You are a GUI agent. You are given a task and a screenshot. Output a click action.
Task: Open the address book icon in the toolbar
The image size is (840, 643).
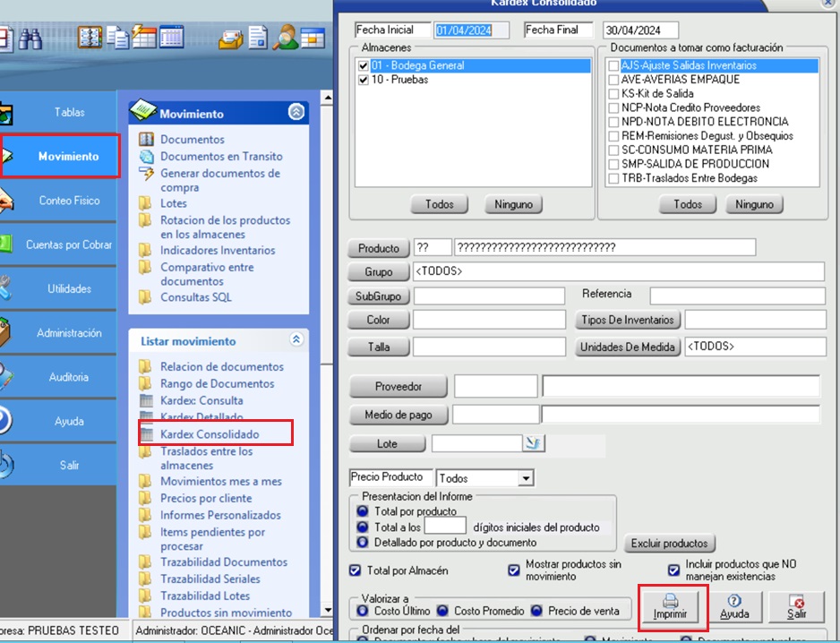click(x=90, y=38)
